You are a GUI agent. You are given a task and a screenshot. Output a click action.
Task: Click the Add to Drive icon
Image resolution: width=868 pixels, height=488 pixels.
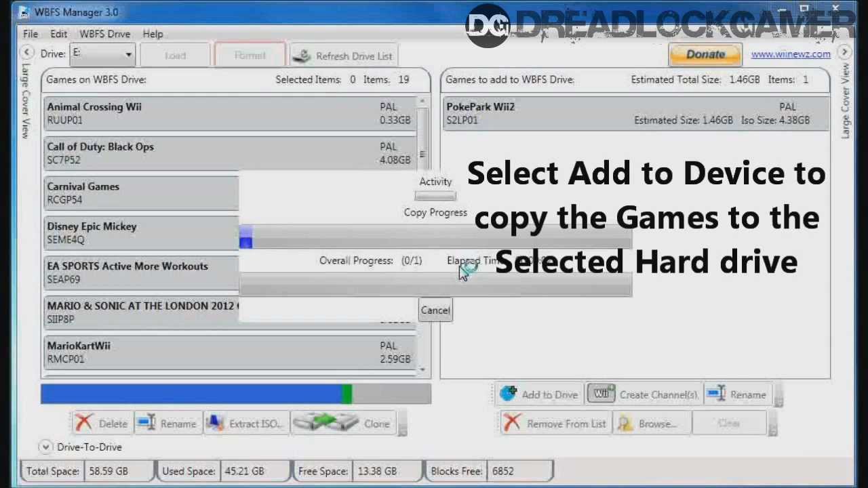(x=508, y=394)
